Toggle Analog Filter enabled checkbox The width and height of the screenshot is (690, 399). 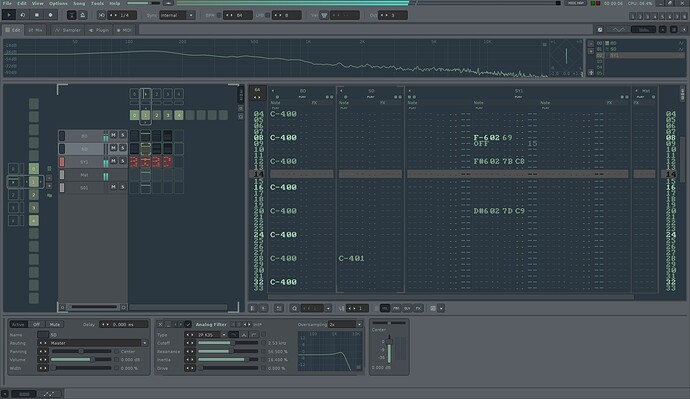point(188,324)
